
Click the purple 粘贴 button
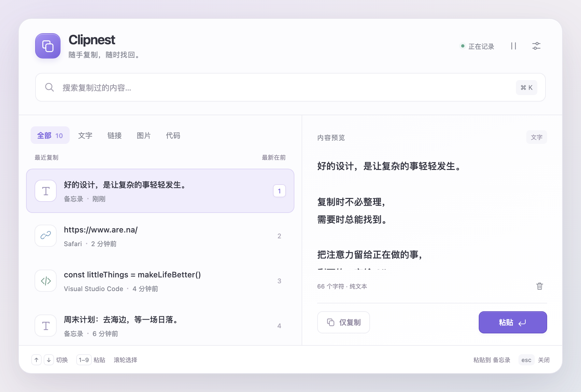[513, 322]
